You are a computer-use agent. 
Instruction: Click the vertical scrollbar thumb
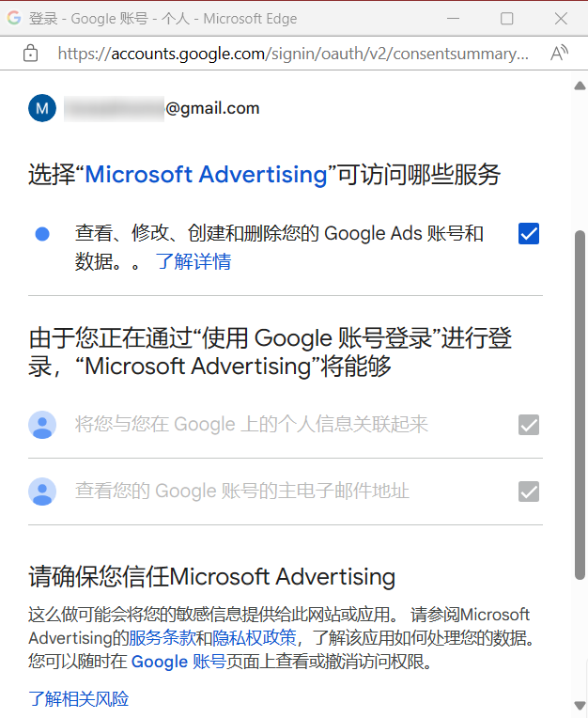[x=580, y=405]
